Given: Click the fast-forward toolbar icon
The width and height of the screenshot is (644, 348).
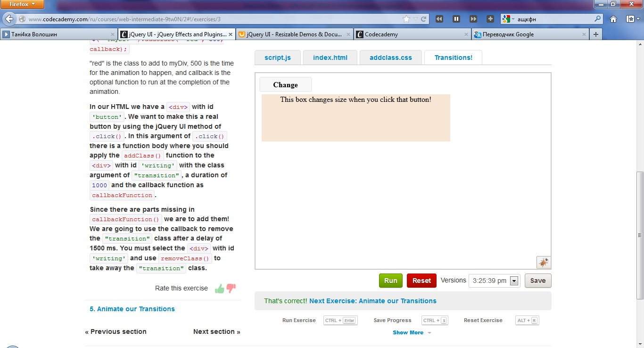Looking at the screenshot, I should click(473, 19).
